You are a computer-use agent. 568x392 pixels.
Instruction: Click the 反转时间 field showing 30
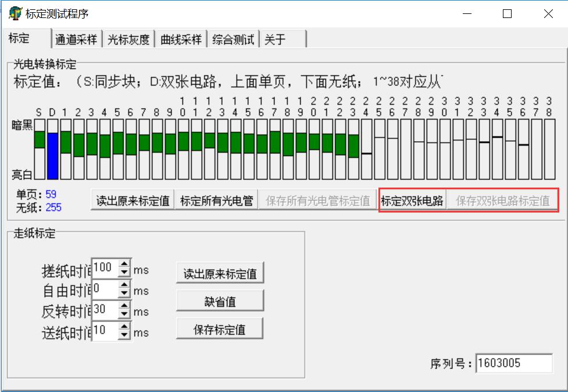click(x=105, y=310)
